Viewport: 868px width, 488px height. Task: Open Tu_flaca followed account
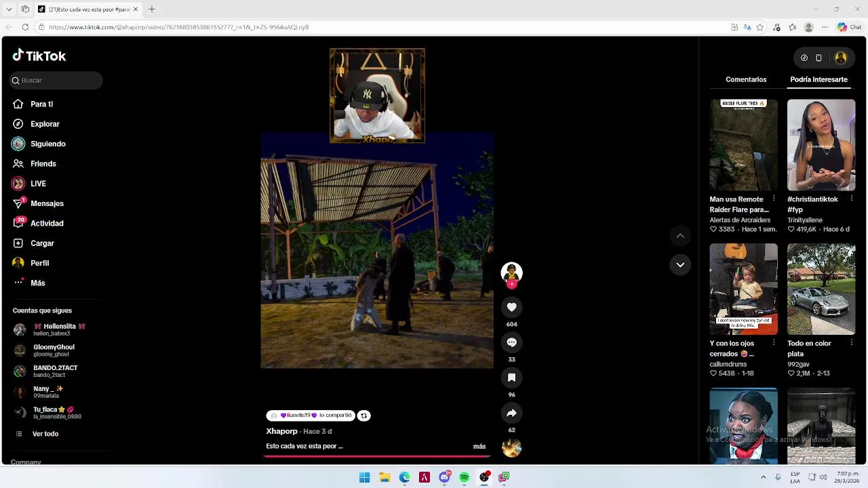pos(47,413)
